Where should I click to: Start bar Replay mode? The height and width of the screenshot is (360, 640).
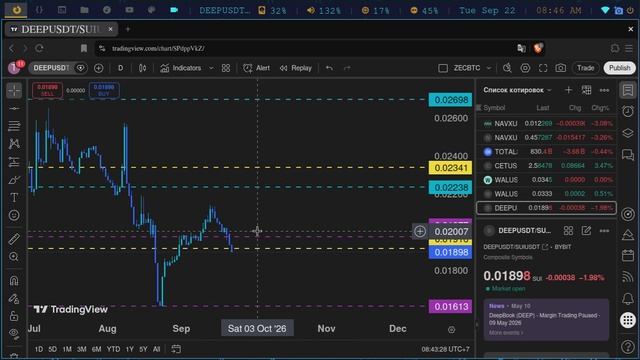click(x=296, y=68)
